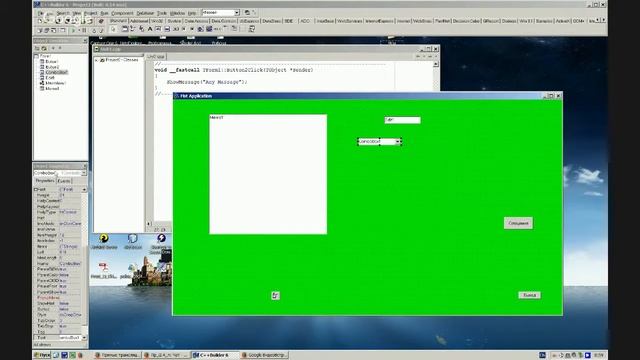Open the Object Inspector component selector dropdown
The width and height of the screenshot is (640, 360).
84,173
